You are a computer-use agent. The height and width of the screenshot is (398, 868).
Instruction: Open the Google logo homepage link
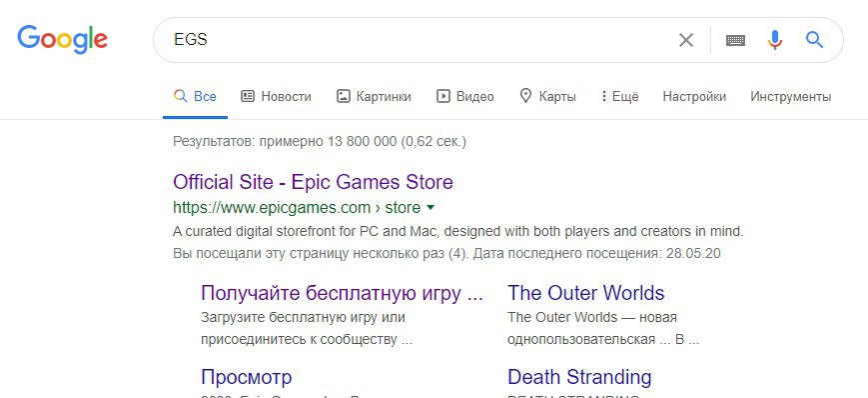tap(63, 39)
